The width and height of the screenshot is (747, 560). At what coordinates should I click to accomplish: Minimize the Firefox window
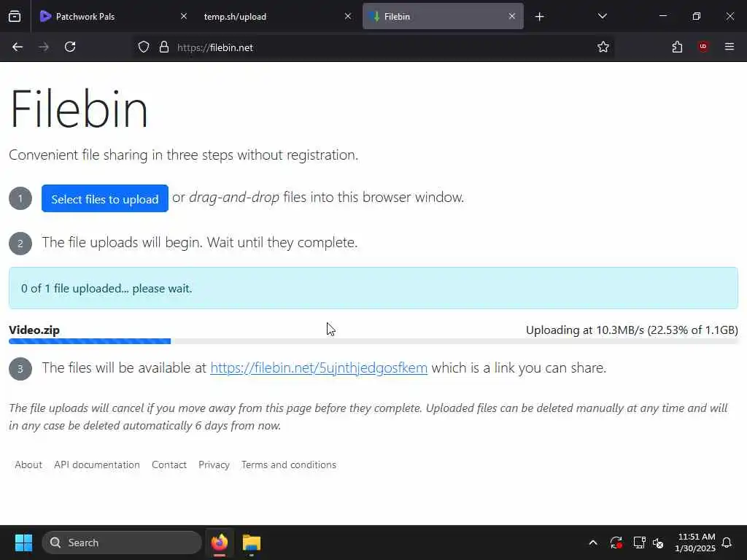click(663, 17)
